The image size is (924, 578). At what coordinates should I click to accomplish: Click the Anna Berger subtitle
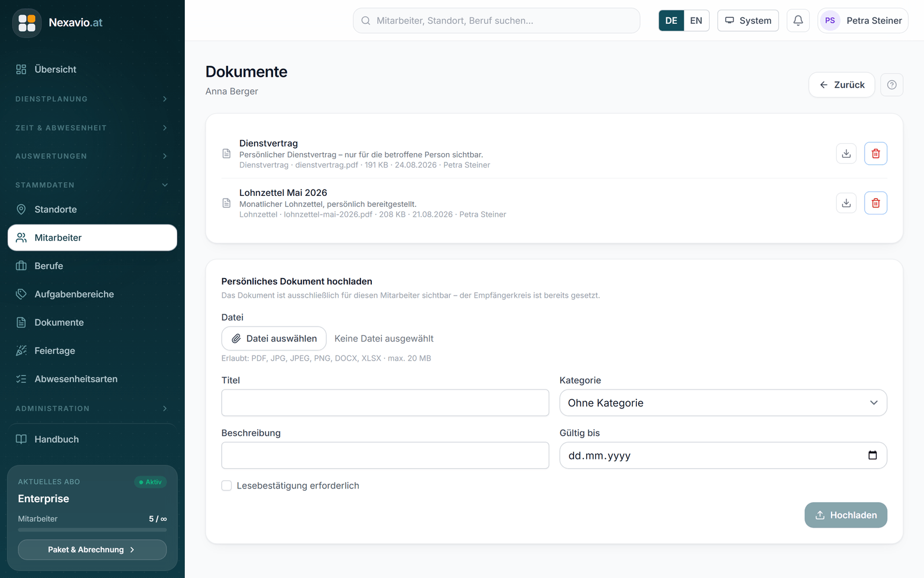click(x=232, y=91)
